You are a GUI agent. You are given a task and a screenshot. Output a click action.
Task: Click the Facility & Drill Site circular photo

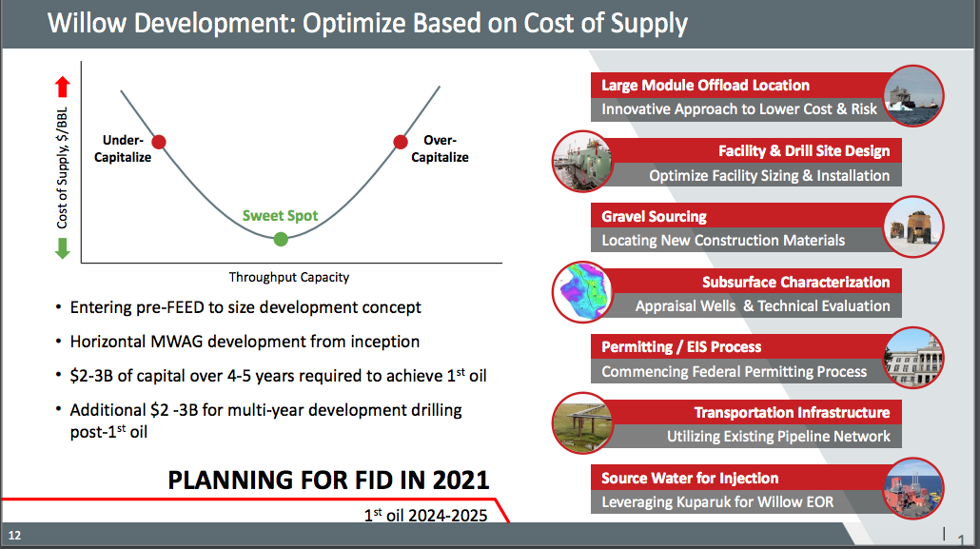(582, 162)
